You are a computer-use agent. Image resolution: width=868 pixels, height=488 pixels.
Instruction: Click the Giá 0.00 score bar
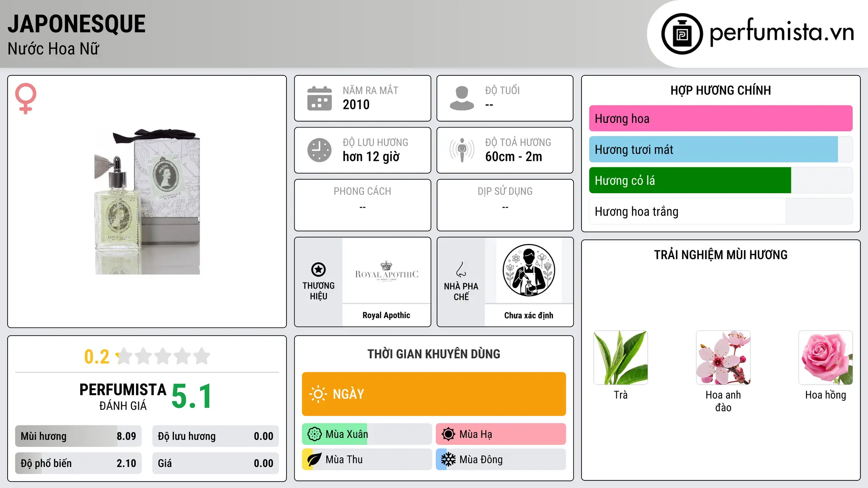(x=215, y=463)
